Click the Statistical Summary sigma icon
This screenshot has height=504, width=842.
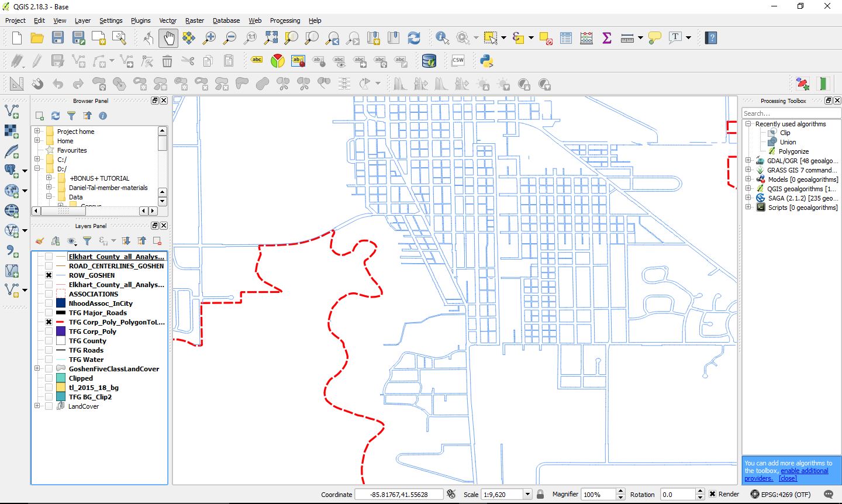[606, 38]
